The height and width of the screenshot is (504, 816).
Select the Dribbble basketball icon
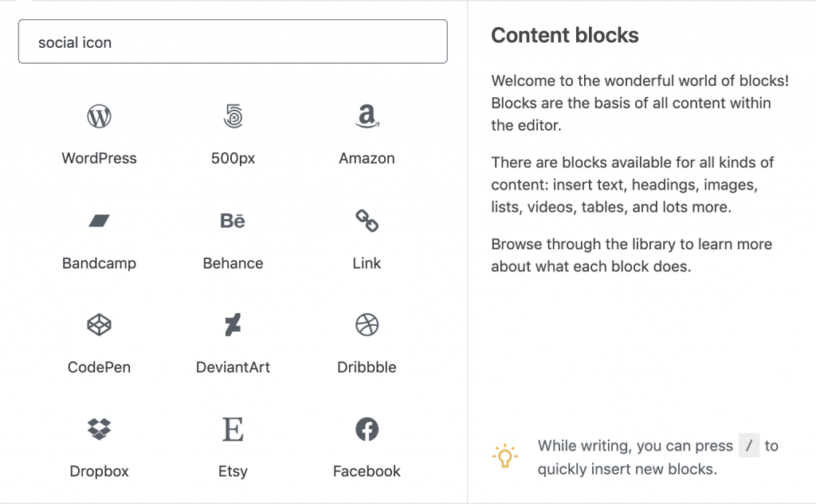tap(367, 325)
